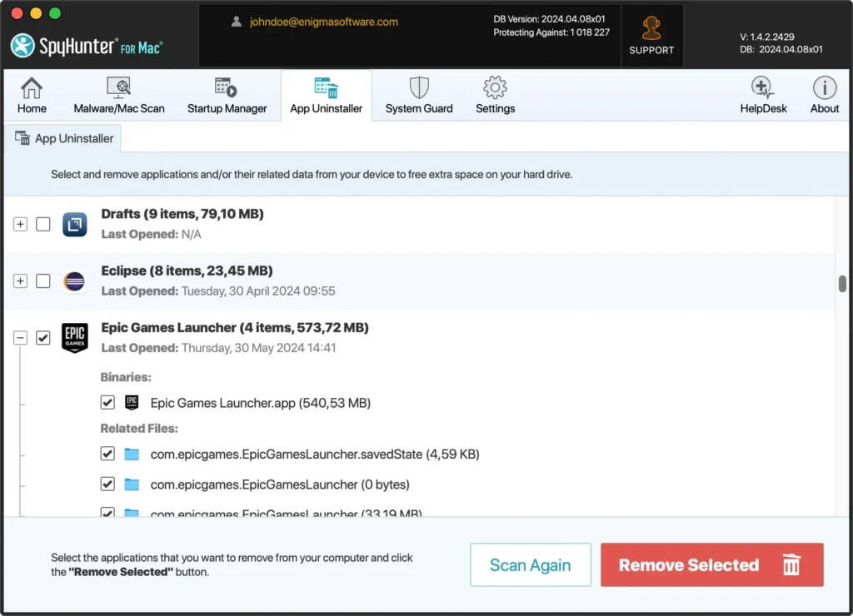Click the App Uninstaller sub-tab icon

point(22,138)
